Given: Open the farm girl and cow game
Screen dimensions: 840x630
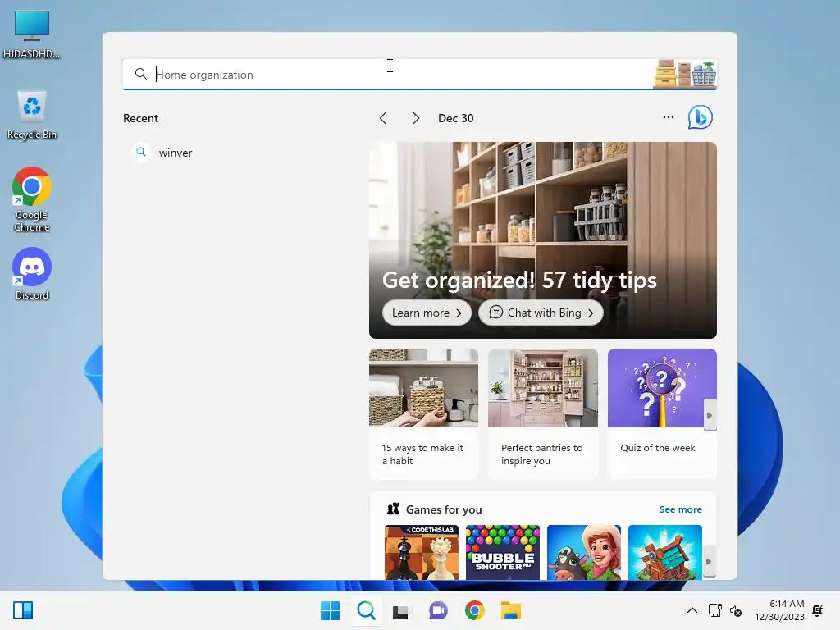Looking at the screenshot, I should [584, 552].
